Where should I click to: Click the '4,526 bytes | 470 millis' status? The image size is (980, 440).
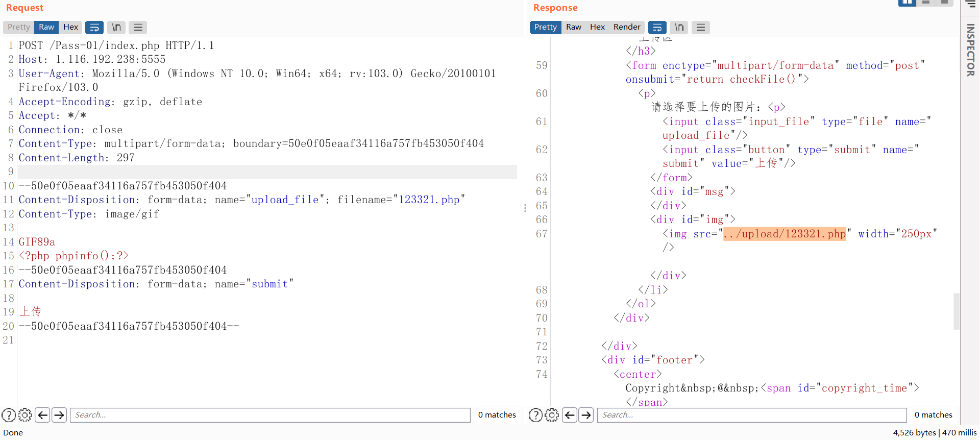pos(935,433)
